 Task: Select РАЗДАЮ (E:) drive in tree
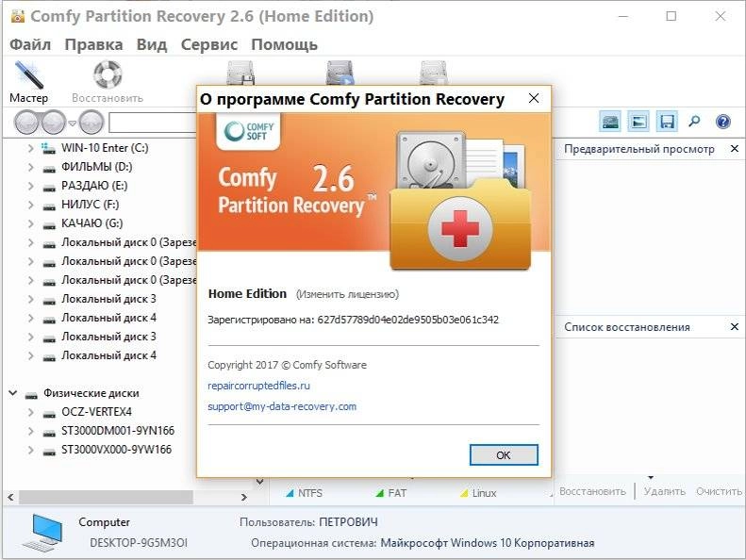[x=94, y=186]
